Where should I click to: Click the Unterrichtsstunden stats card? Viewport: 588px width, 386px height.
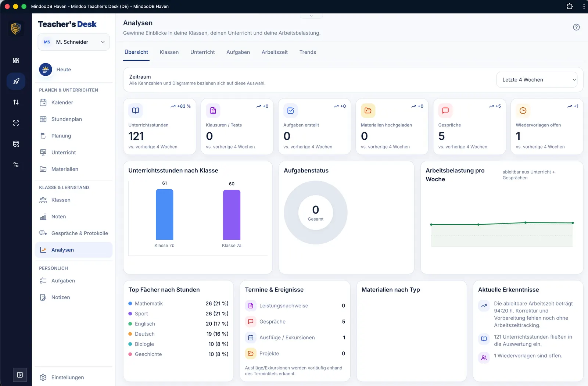[x=159, y=126]
